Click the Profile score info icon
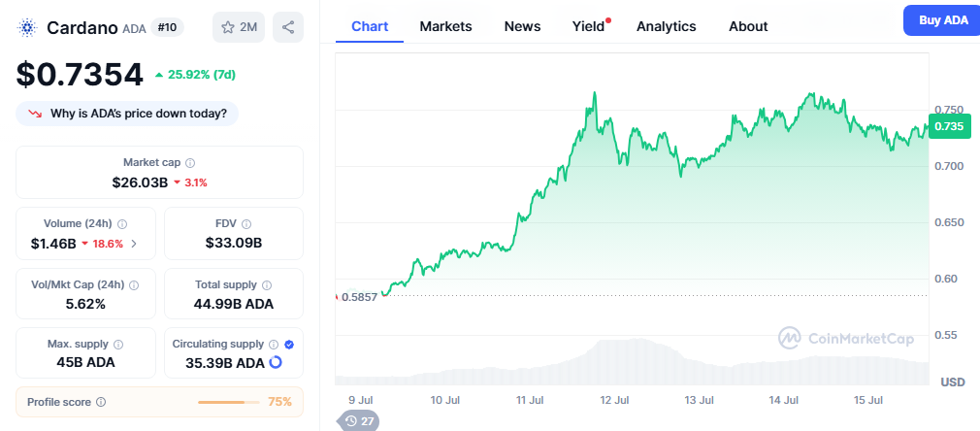This screenshot has height=431, width=980. click(x=101, y=402)
